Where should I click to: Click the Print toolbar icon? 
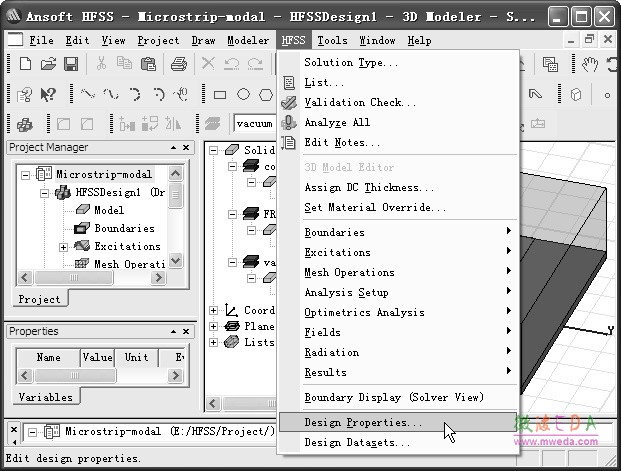(x=179, y=64)
